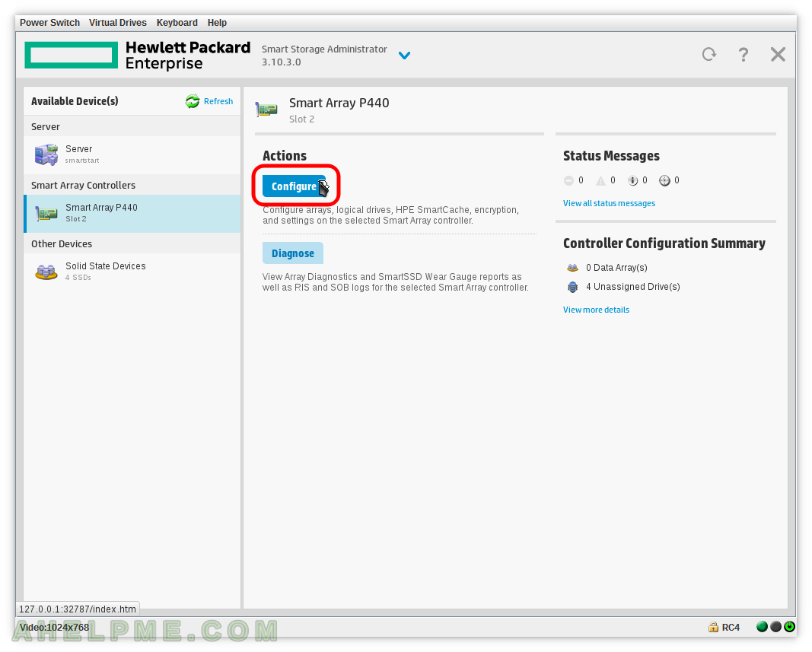Click the Configure button
Viewport: 812px width, 652px height.
[x=295, y=186]
